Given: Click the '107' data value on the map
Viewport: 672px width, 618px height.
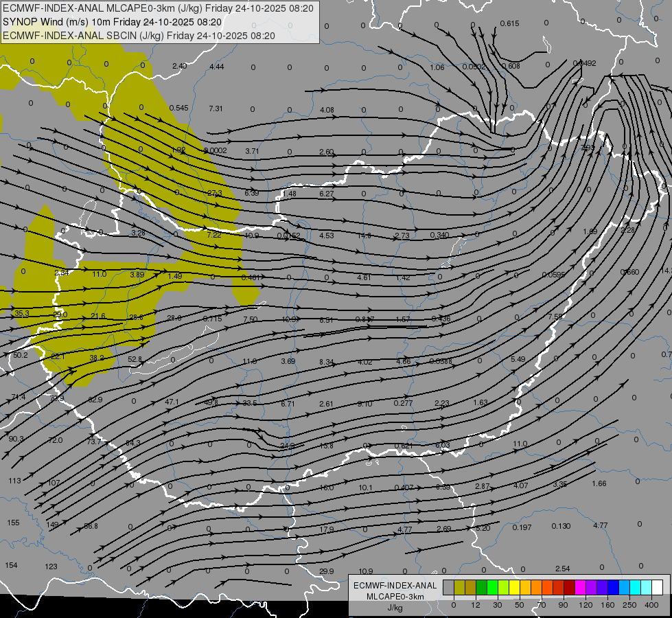Looking at the screenshot, I should [x=54, y=483].
